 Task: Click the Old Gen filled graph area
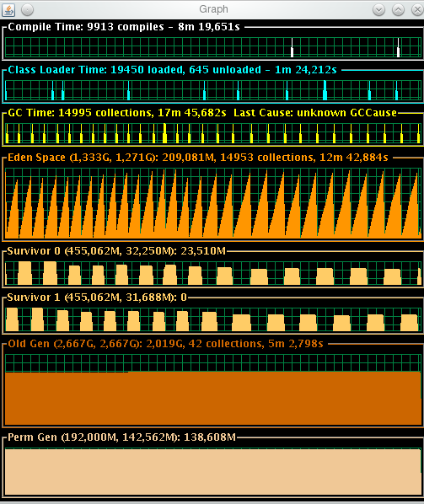(x=213, y=399)
